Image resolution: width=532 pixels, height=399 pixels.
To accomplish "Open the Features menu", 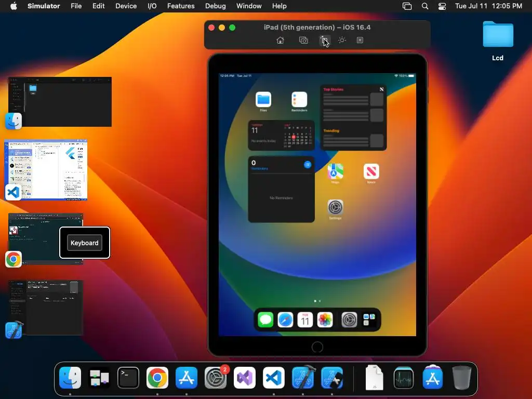I will pyautogui.click(x=181, y=6).
